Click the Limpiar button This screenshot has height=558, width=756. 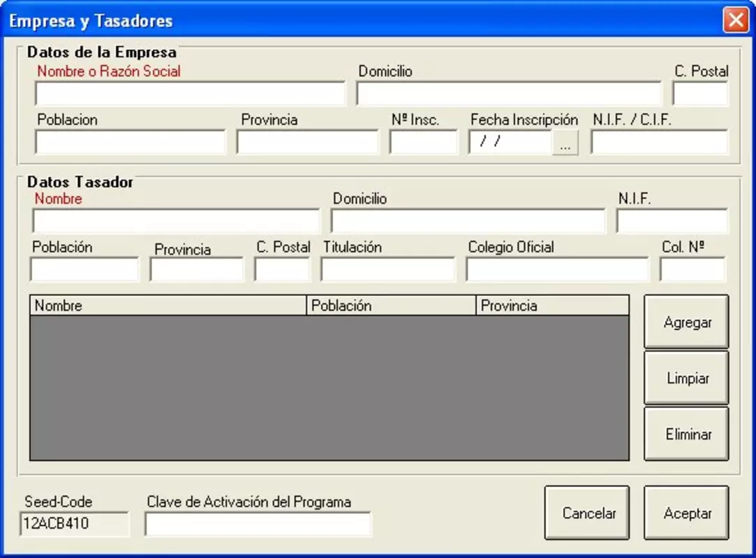pyautogui.click(x=687, y=378)
